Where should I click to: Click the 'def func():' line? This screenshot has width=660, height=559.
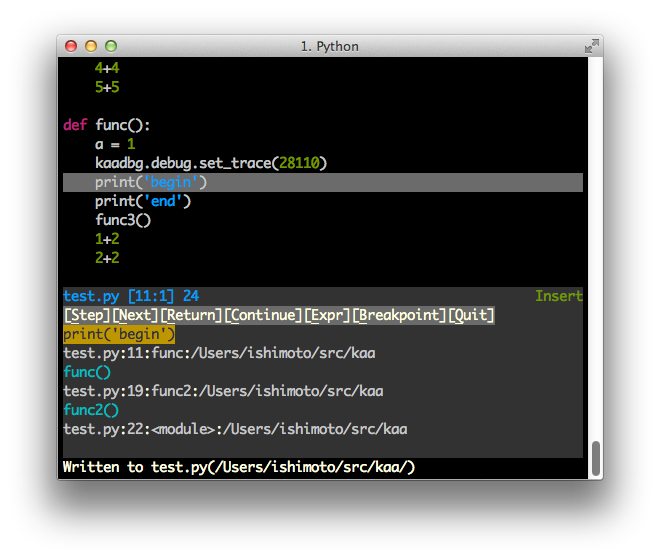(106, 125)
